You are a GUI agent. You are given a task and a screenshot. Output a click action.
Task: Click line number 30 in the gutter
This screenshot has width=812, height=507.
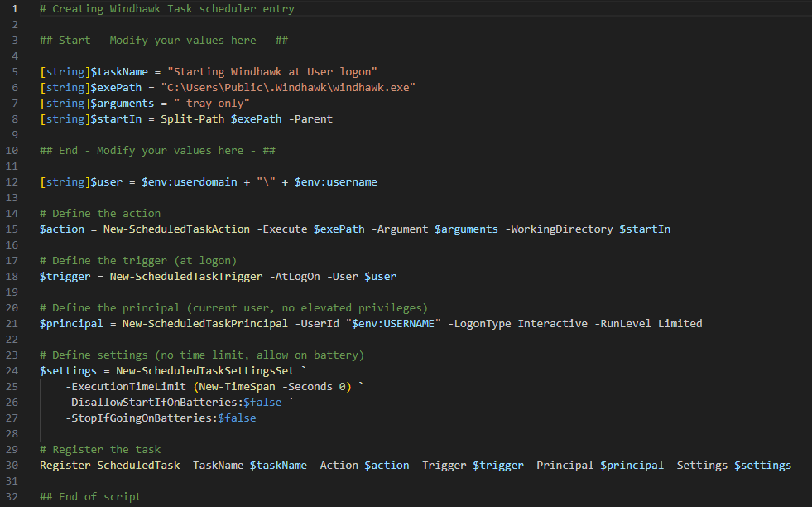(12, 465)
